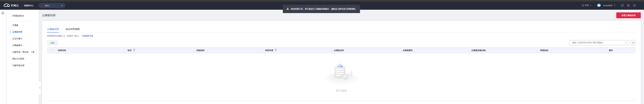Switch to the 自动快照策略 tab
Screen dimensions: 644x104
coord(72,29)
